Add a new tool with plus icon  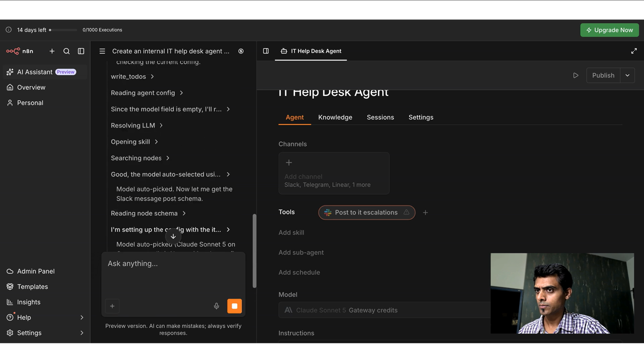click(x=425, y=212)
